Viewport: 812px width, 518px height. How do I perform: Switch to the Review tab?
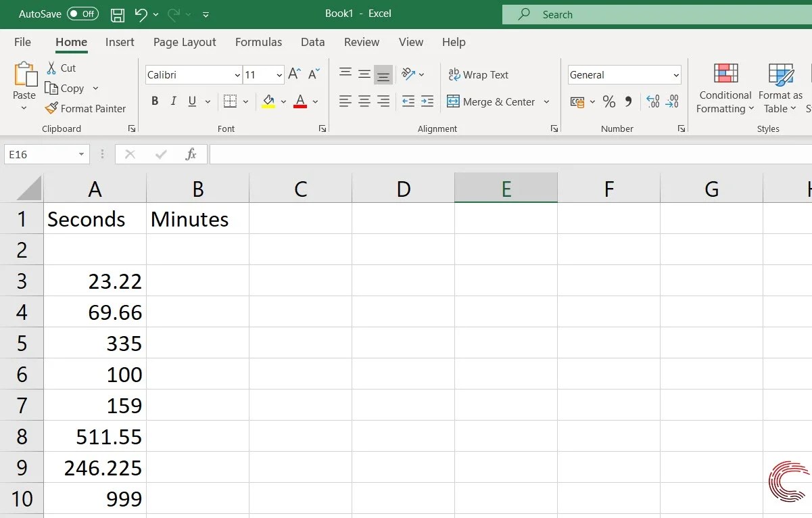[x=362, y=42]
